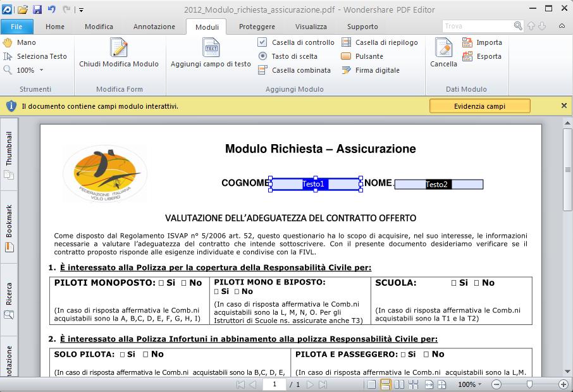Screen dimensions: 573x392
Task: Click Importa form data
Action: coord(482,42)
